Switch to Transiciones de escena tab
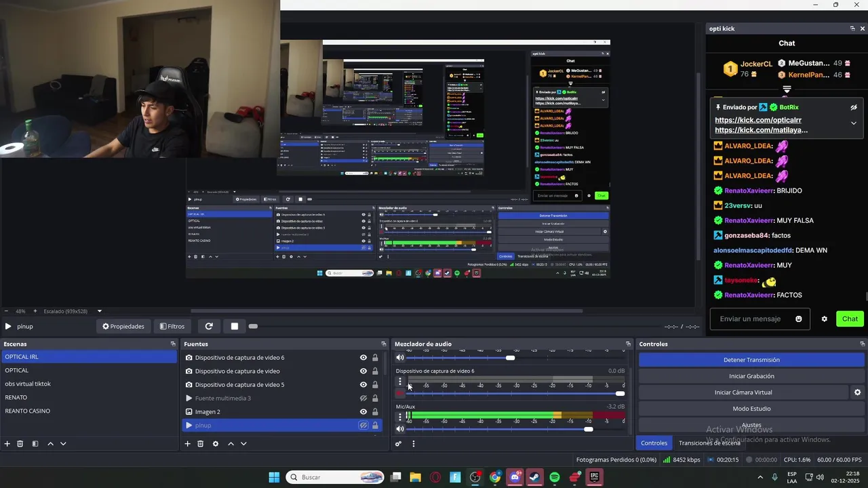 pos(709,443)
